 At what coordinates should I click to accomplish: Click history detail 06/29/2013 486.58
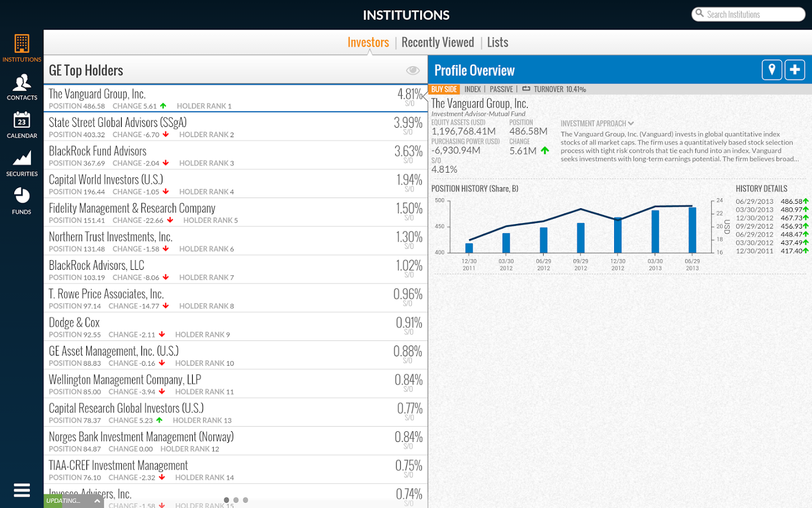[x=772, y=202]
